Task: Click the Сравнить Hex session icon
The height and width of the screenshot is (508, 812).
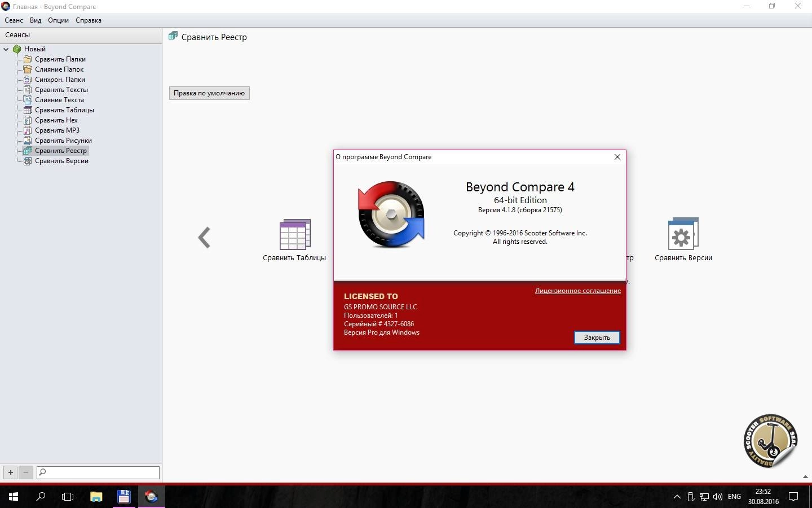Action: click(x=28, y=120)
